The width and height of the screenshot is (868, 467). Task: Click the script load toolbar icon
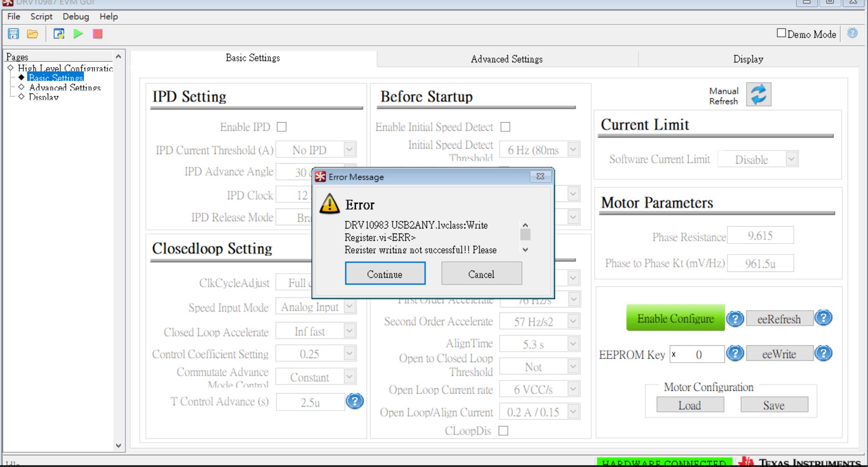[x=59, y=34]
